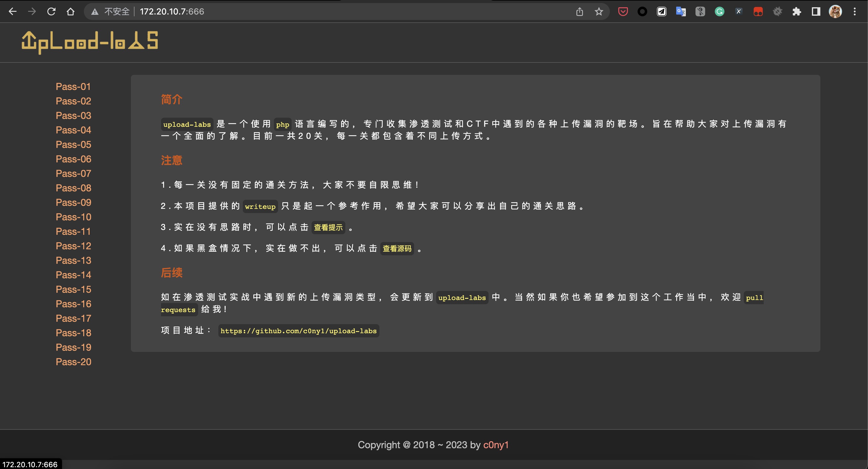Image resolution: width=868 pixels, height=469 pixels.
Task: Click the Pocket extension icon
Action: point(623,12)
